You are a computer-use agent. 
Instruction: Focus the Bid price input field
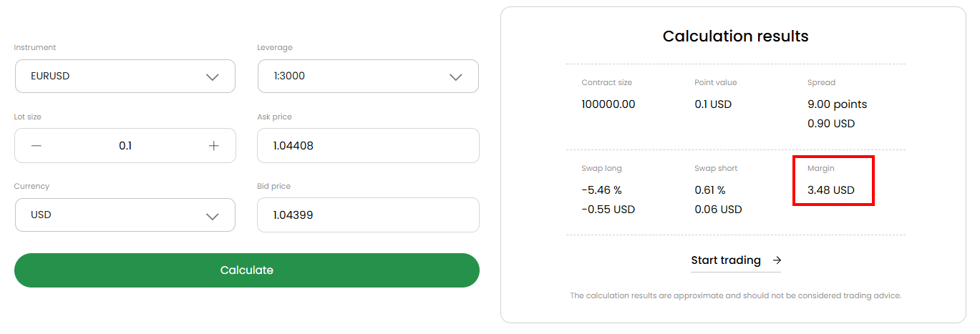pyautogui.click(x=368, y=215)
